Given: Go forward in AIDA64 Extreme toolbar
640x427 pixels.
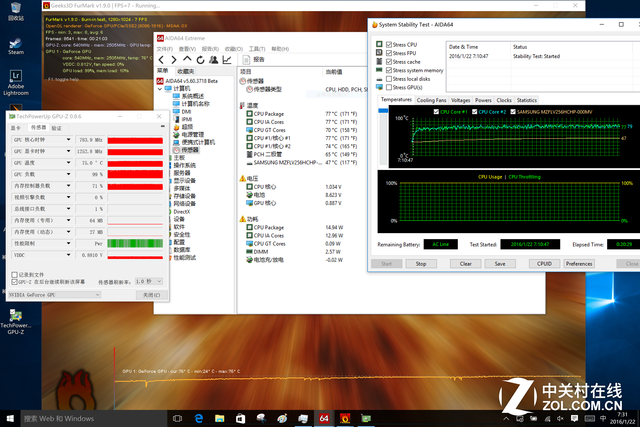Looking at the screenshot, I should 174,60.
